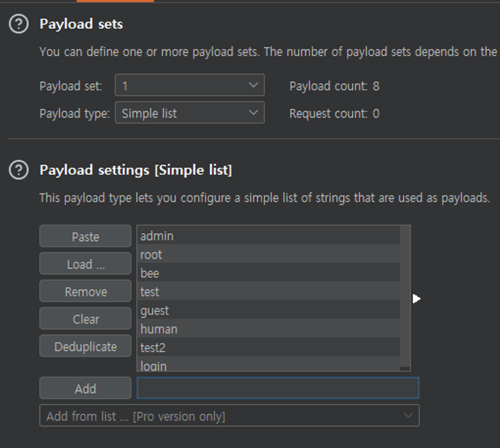Select the admin payload entry
Screen dimensions: 500x448
point(268,235)
